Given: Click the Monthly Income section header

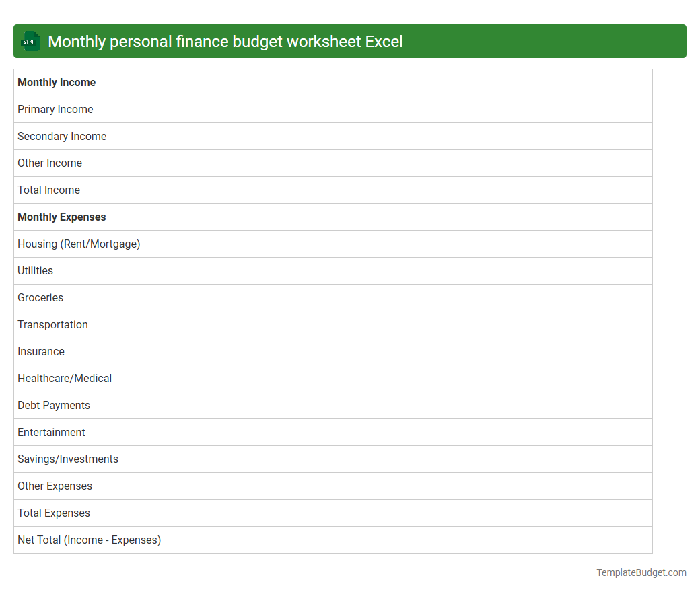Looking at the screenshot, I should point(57,82).
